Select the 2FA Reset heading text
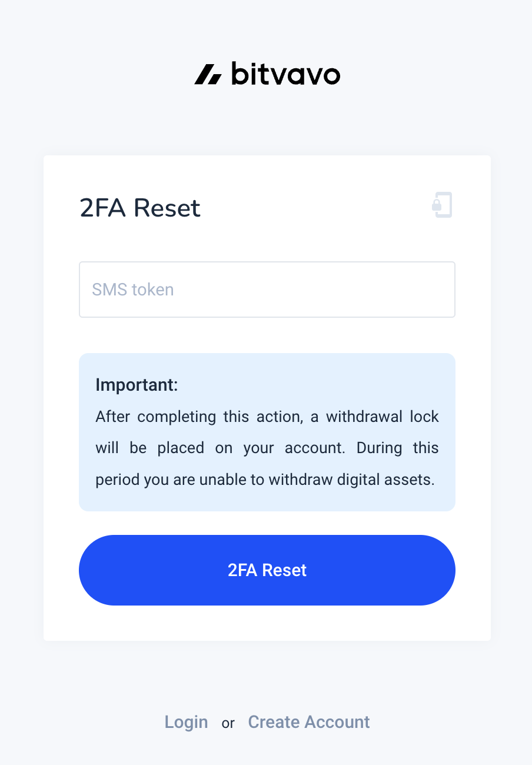 coord(140,208)
